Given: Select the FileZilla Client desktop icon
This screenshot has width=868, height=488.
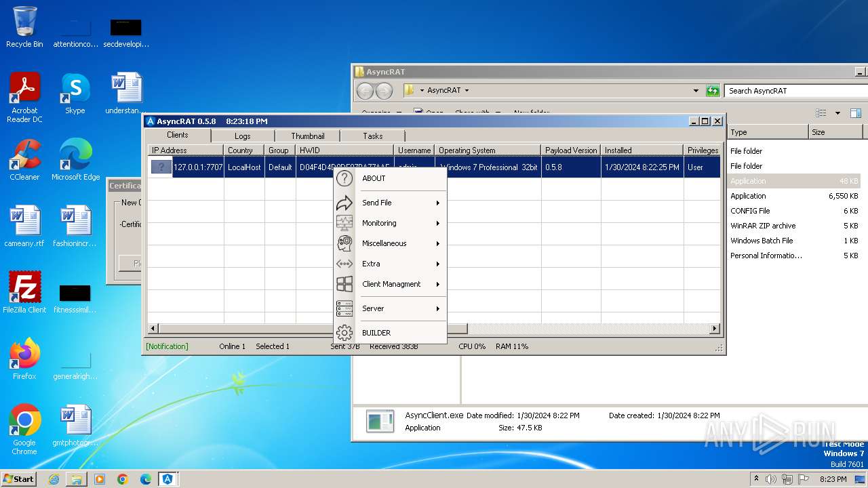Looking at the screenshot, I should [x=25, y=293].
